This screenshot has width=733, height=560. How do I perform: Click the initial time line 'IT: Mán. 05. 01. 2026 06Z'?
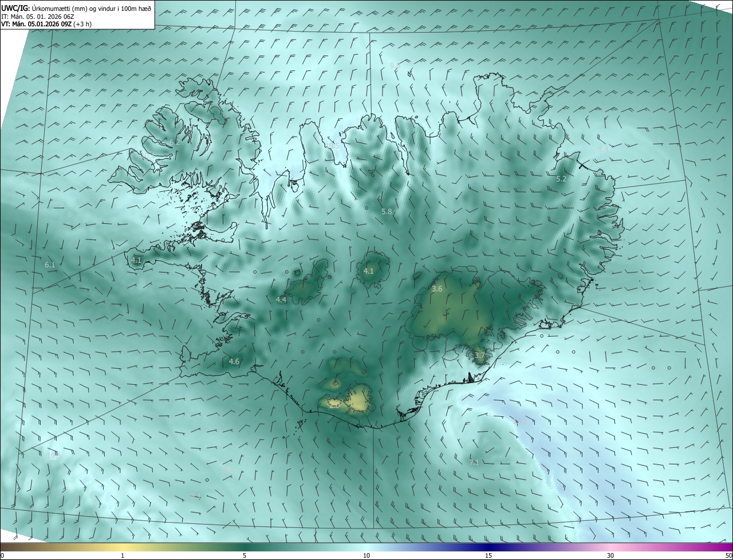[x=38, y=17]
